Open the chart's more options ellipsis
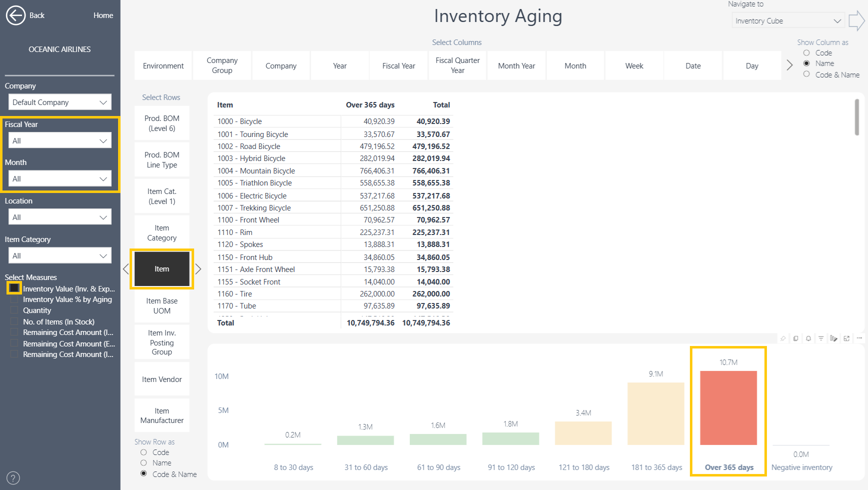The image size is (868, 490). pos(859,338)
